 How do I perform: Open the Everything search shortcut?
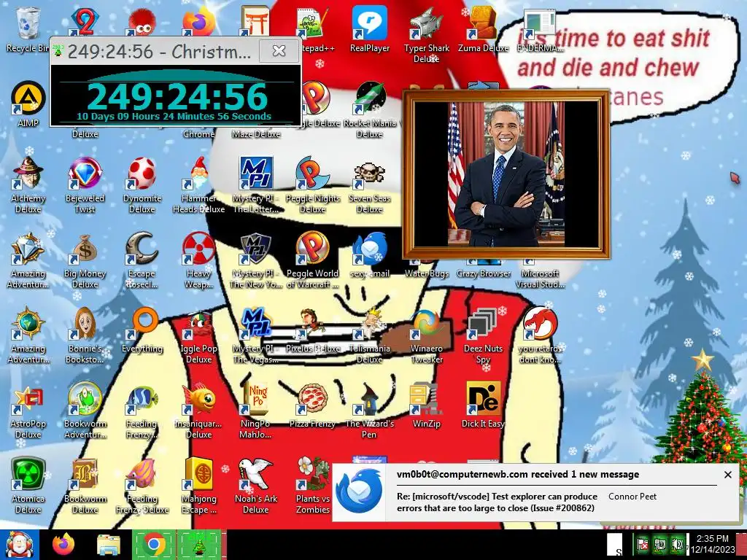pos(142,330)
